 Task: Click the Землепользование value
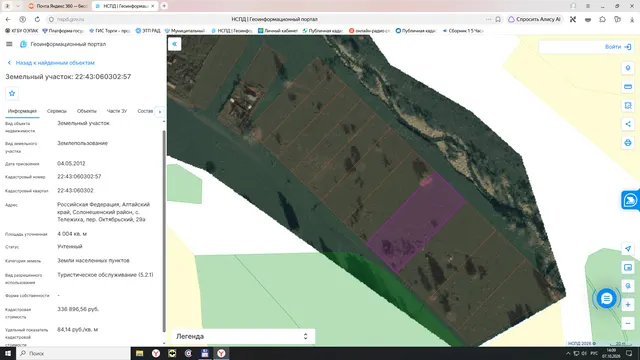tap(82, 143)
